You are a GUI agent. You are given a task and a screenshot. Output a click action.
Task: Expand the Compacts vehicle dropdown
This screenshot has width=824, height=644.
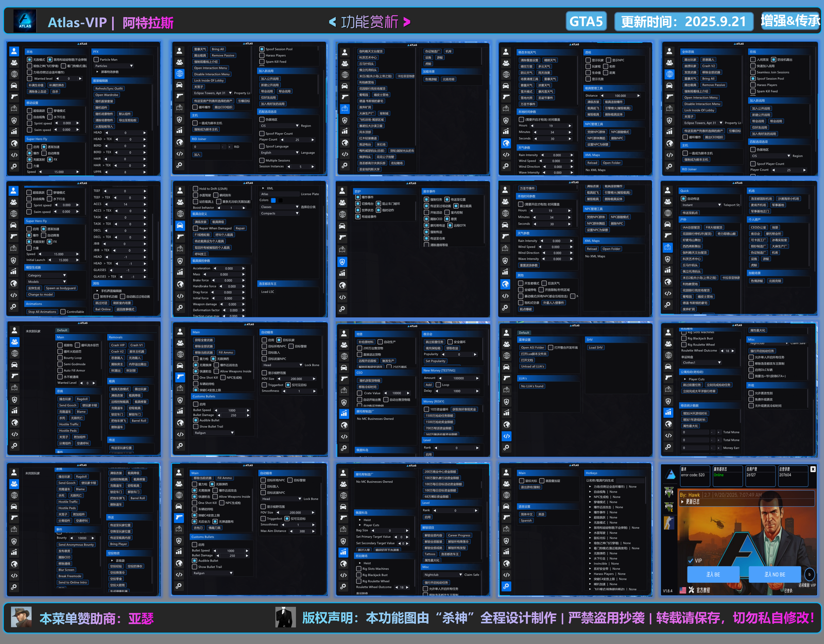tap(280, 213)
